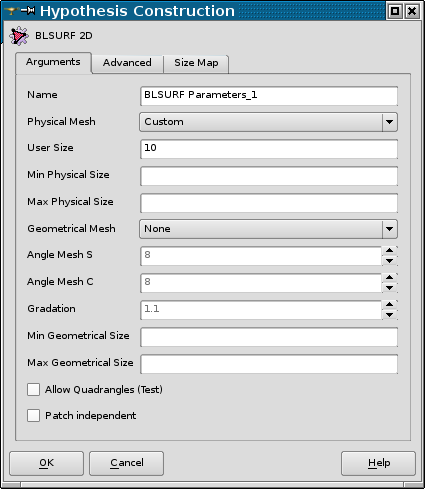Open the Physical Mesh dropdown

click(268, 122)
